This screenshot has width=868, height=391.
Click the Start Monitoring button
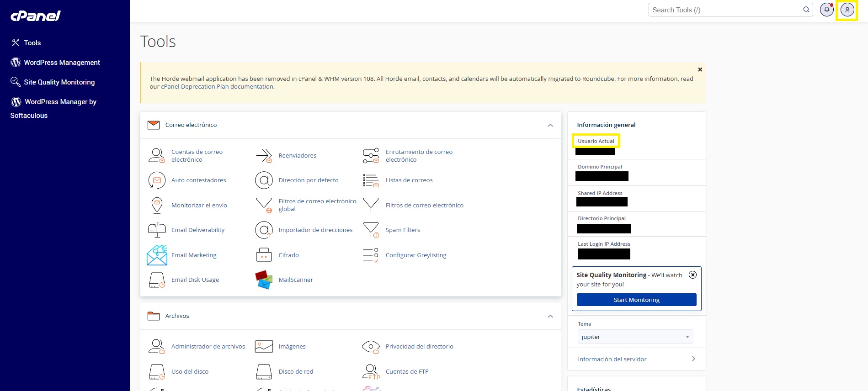pos(636,300)
